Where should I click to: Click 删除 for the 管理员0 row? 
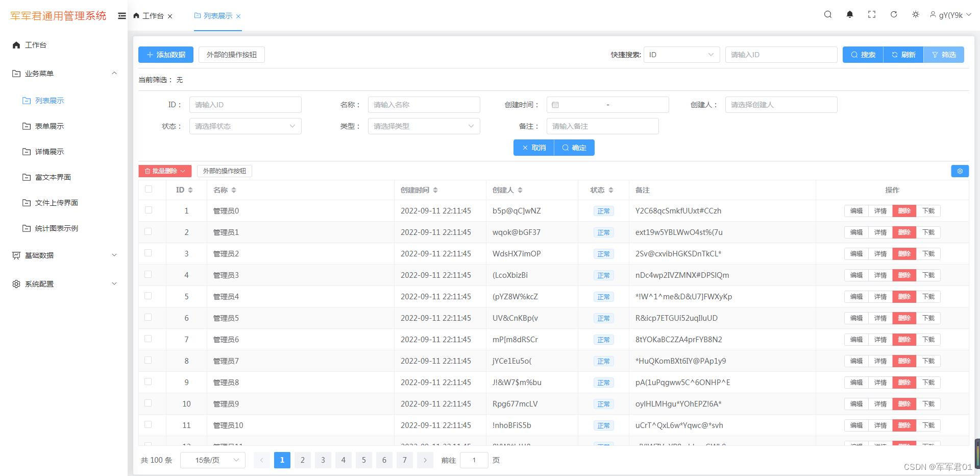tap(904, 211)
